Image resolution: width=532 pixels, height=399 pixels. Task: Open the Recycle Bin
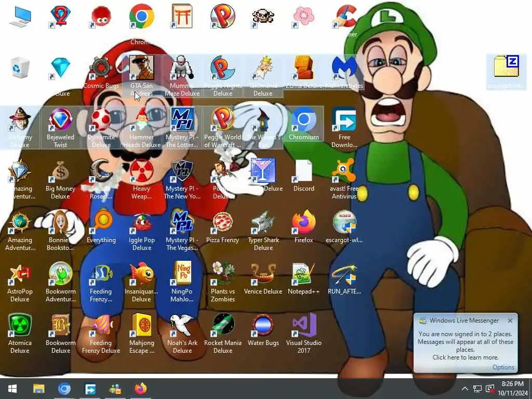click(20, 68)
